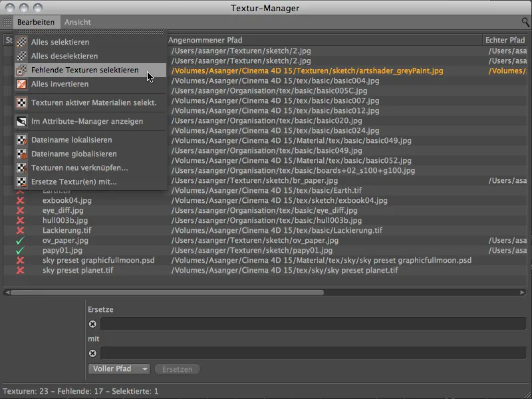
Task: Click the Texturen aktiver Materialien icon
Action: (21, 103)
